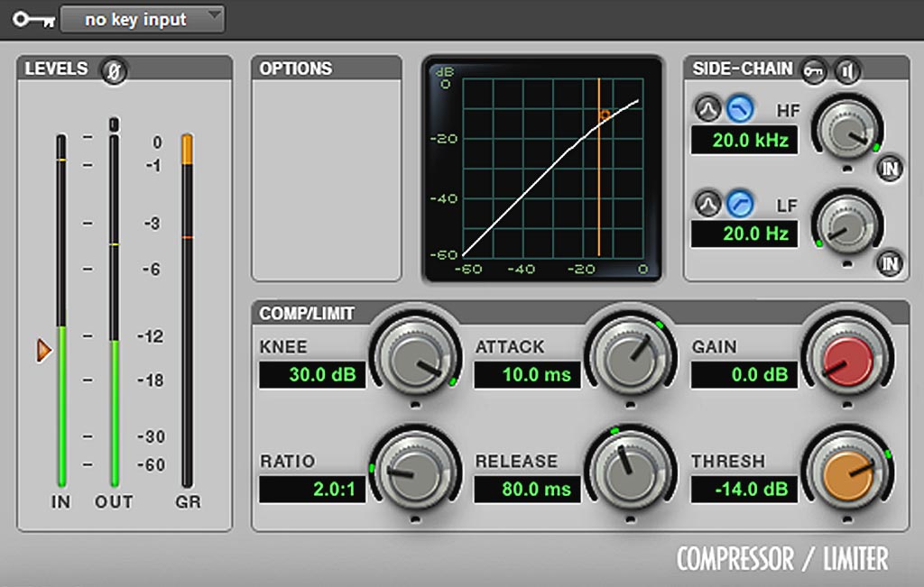The width and height of the screenshot is (924, 587).
Task: Click the orange threshold arrow on IN meter
Action: (44, 351)
